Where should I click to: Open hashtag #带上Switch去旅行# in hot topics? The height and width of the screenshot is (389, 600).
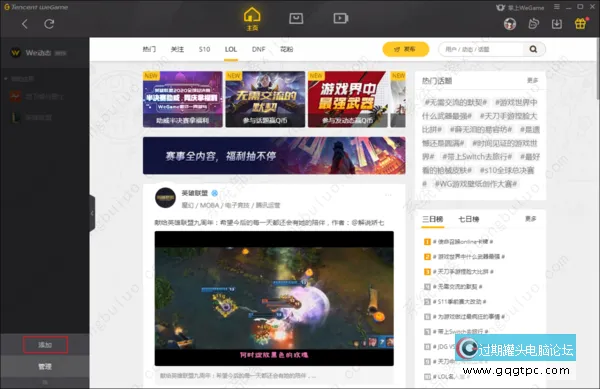pos(477,157)
